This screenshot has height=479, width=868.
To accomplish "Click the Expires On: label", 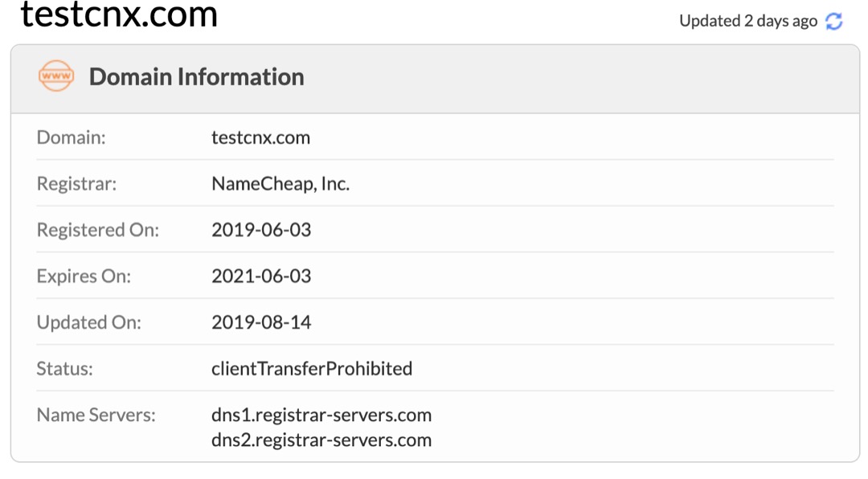I will (84, 276).
